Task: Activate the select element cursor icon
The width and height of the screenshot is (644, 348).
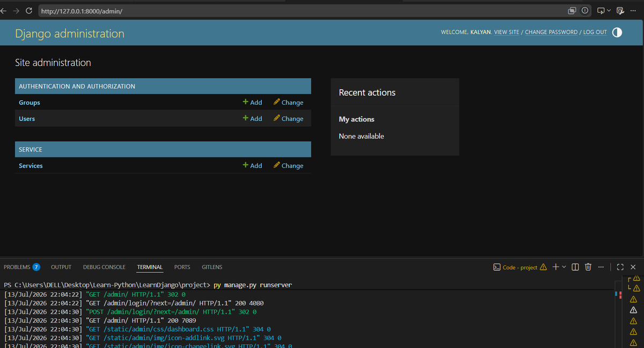Action: click(601, 11)
